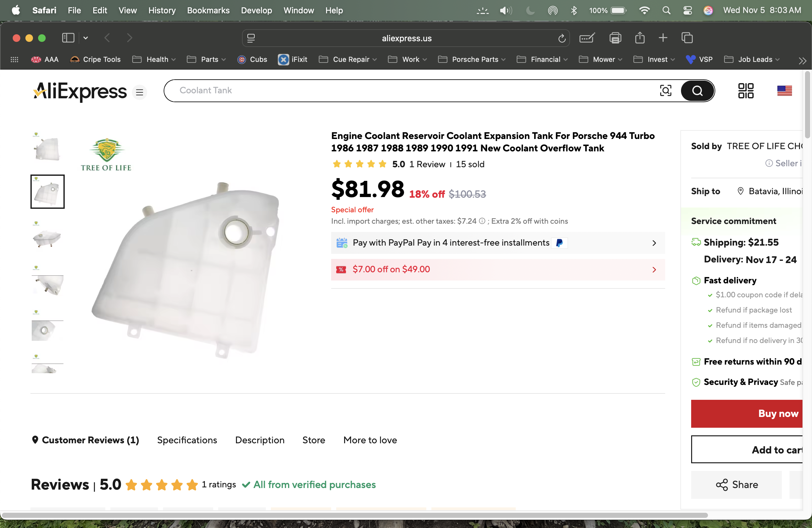Open Spotlight search in menu bar
Viewport: 812px width, 528px height.
(x=666, y=10)
